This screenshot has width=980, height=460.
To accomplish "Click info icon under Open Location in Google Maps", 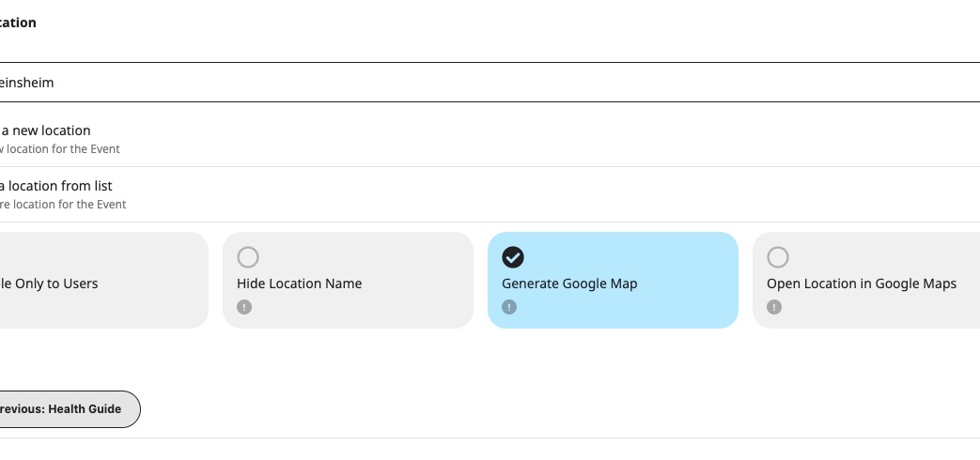I will (x=774, y=307).
